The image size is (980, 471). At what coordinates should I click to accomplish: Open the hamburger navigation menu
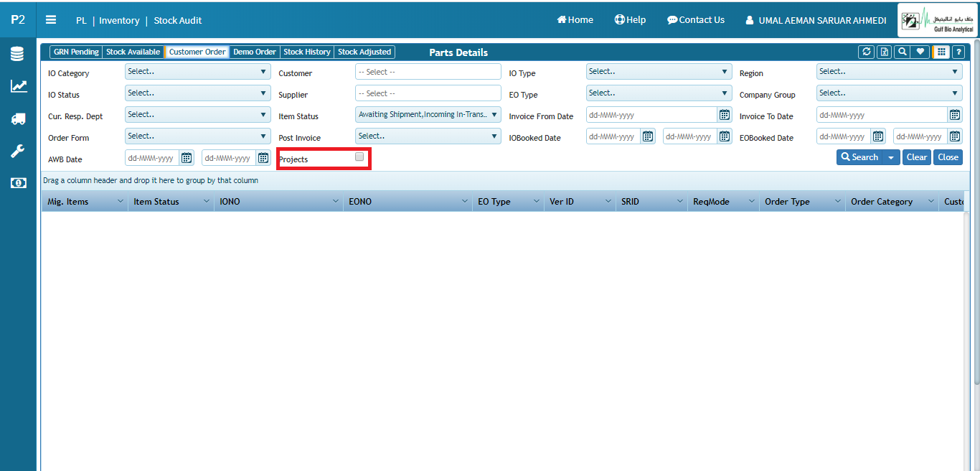click(x=51, y=20)
